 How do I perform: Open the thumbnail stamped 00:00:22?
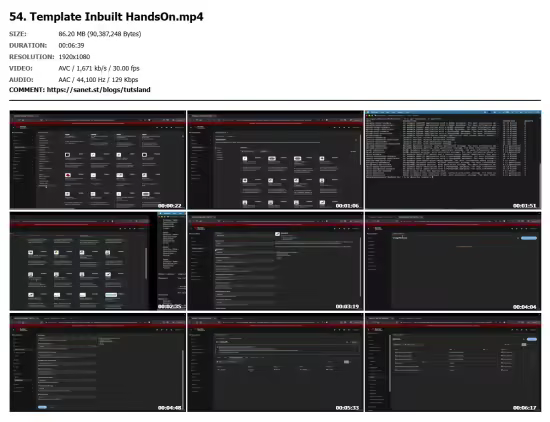[x=98, y=160]
